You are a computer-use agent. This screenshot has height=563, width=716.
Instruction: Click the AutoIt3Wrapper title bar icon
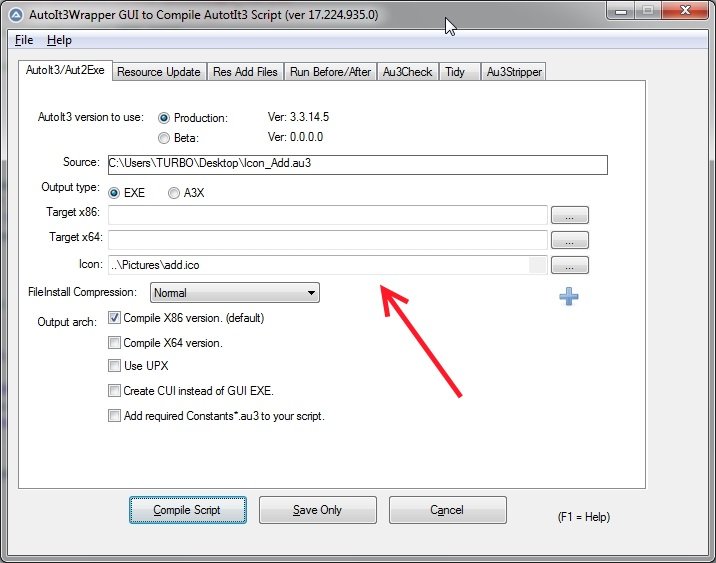(16, 14)
